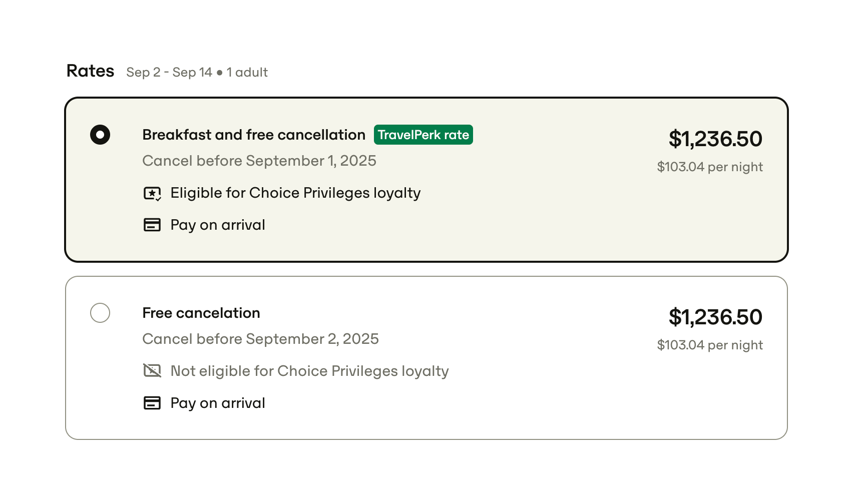Click Cancel before September 2, 2025 text

click(x=261, y=339)
